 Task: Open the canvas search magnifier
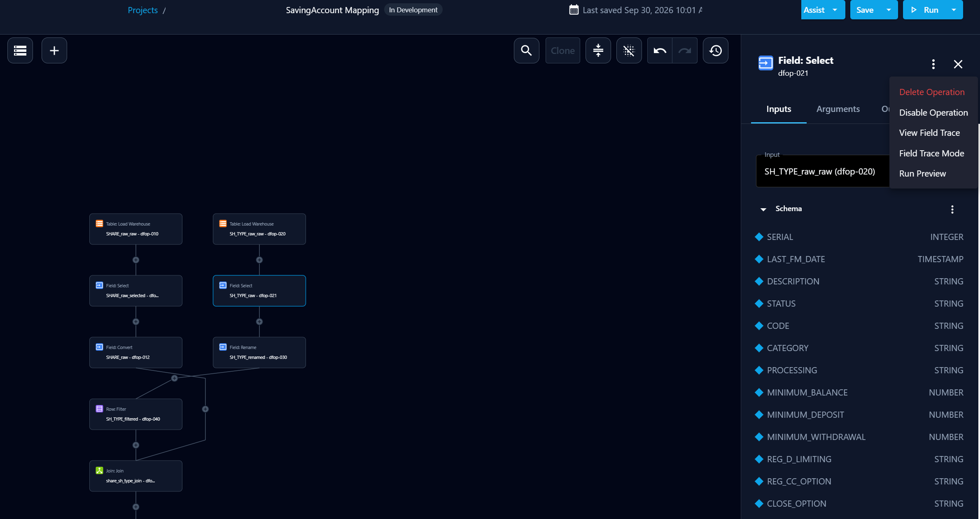pyautogui.click(x=526, y=51)
